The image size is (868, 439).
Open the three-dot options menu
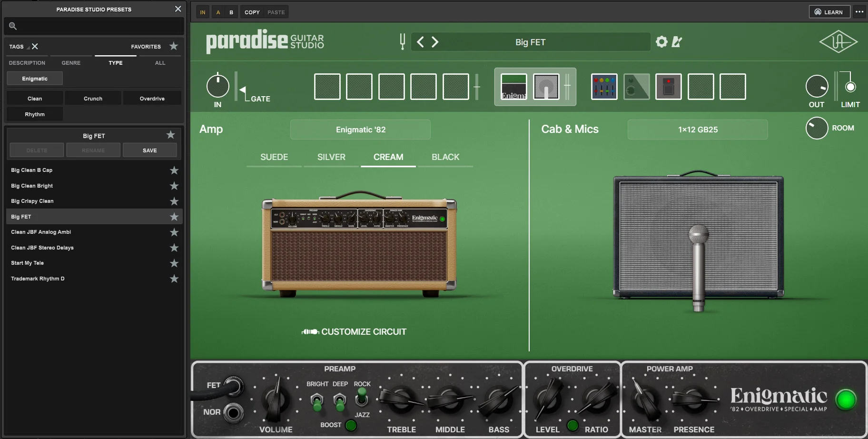point(859,12)
